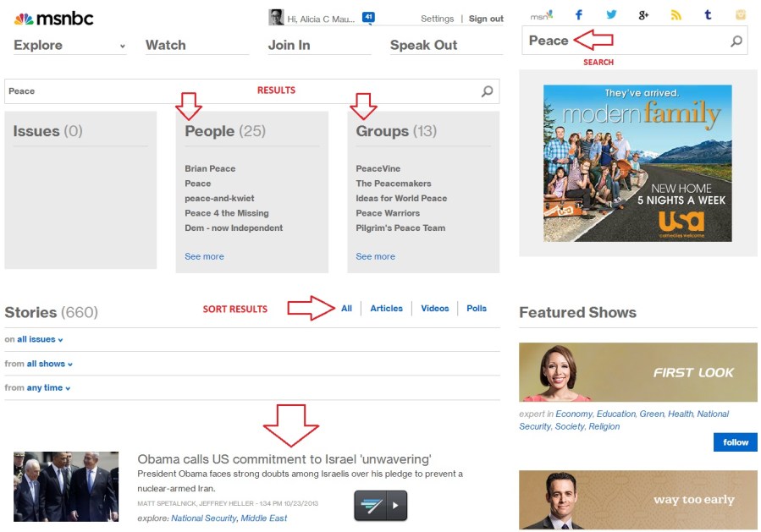Click the msnbc logo
This screenshot has width=761, height=532.
(53, 18)
